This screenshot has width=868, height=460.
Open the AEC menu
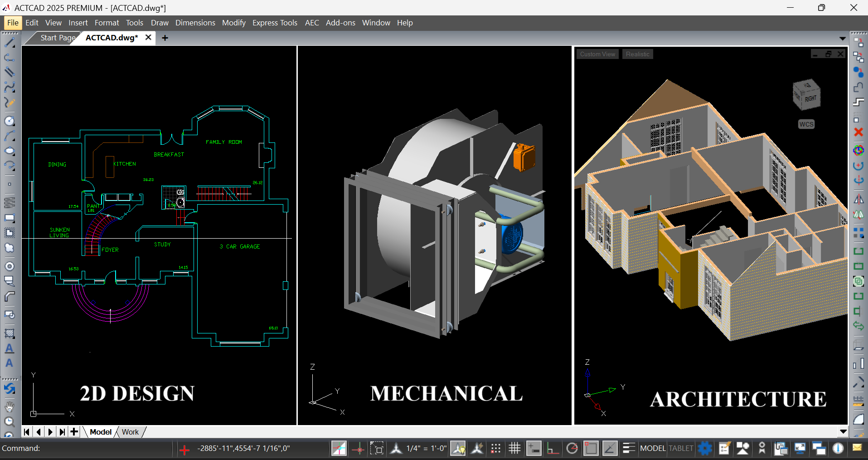coord(312,23)
